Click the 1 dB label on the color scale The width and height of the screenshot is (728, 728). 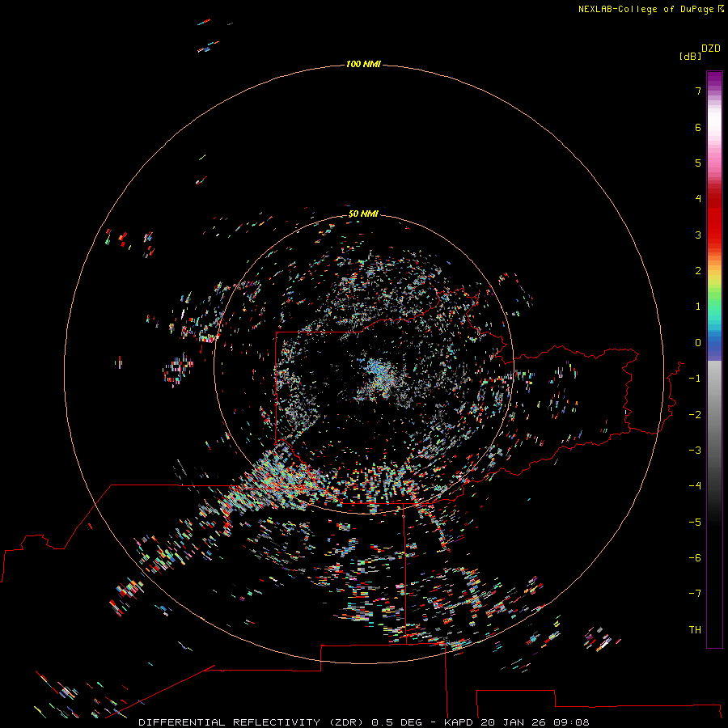(x=698, y=307)
